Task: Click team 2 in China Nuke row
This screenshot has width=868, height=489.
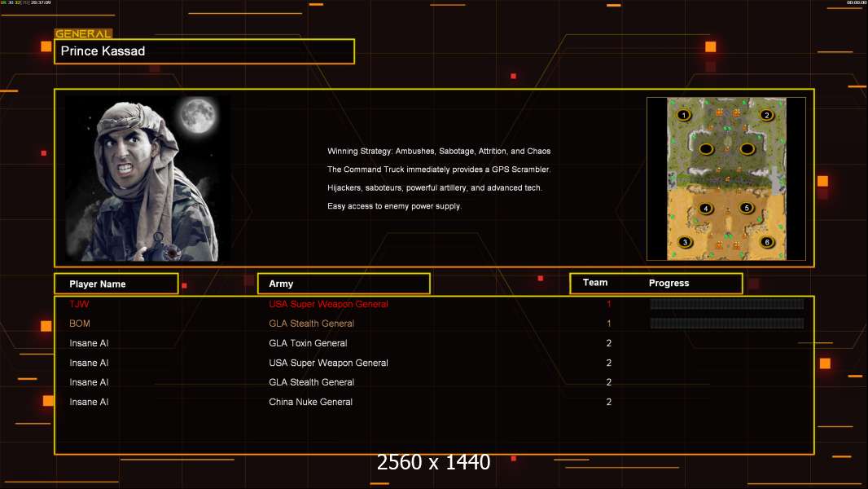Action: click(x=609, y=402)
